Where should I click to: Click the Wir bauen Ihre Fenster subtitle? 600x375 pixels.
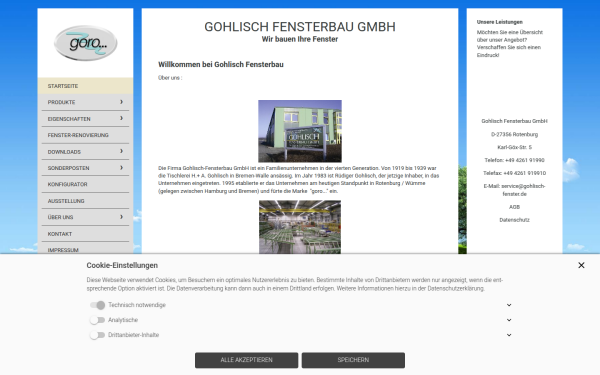(300, 39)
